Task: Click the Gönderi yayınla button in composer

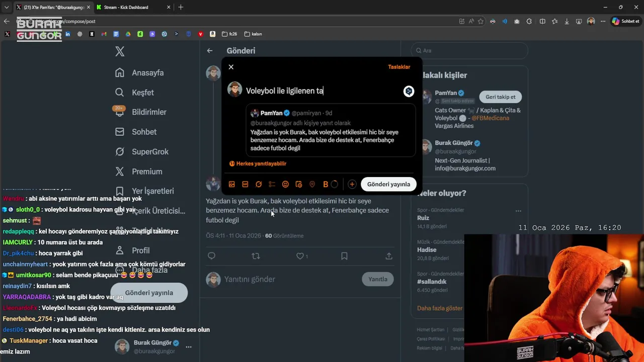Action: click(388, 184)
